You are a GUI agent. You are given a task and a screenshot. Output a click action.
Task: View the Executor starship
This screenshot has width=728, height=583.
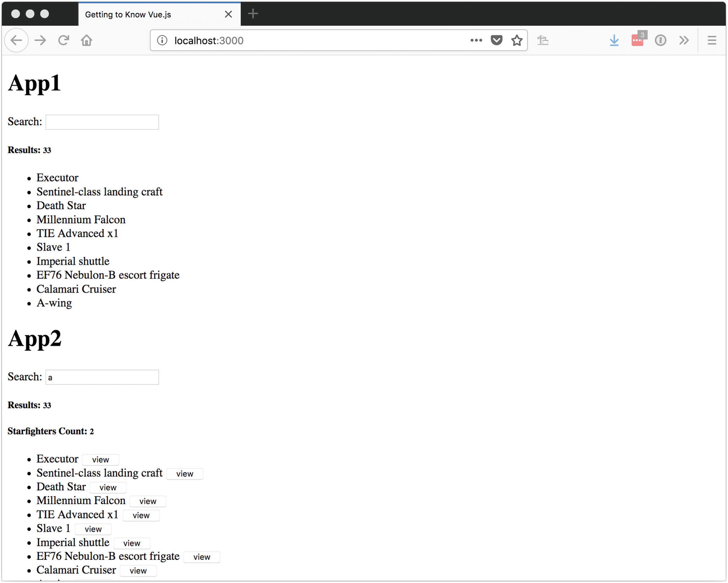point(100,460)
